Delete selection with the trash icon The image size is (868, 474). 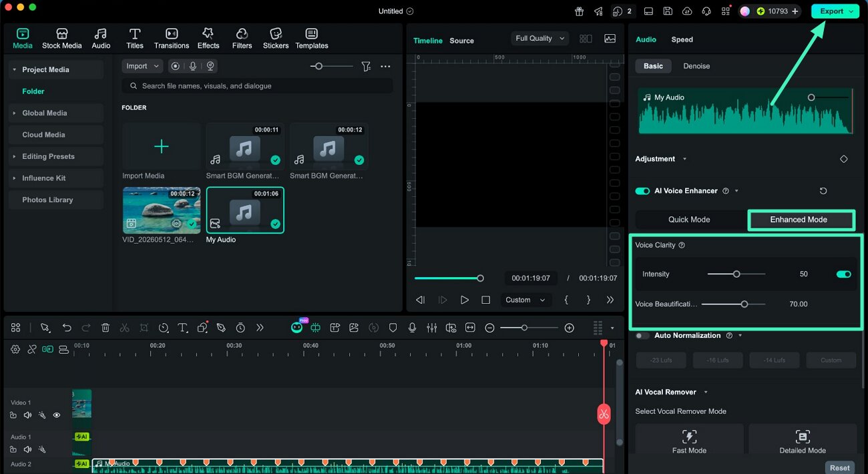tap(105, 327)
